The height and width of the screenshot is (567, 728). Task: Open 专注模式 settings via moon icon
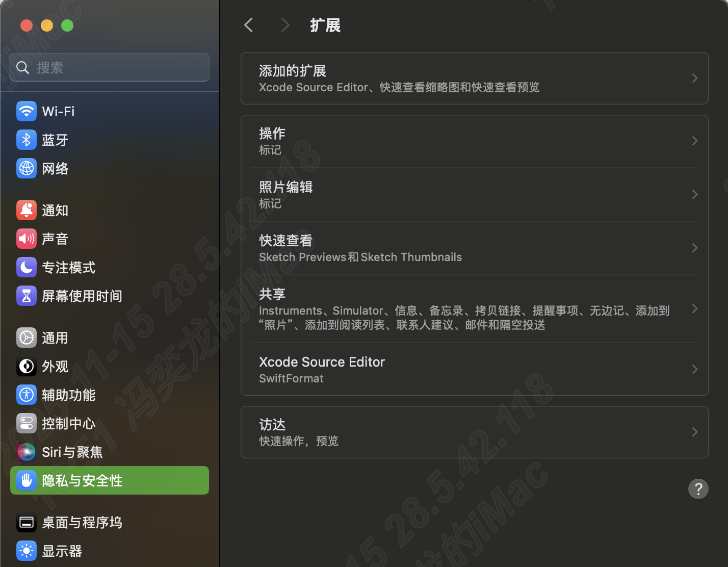point(27,267)
